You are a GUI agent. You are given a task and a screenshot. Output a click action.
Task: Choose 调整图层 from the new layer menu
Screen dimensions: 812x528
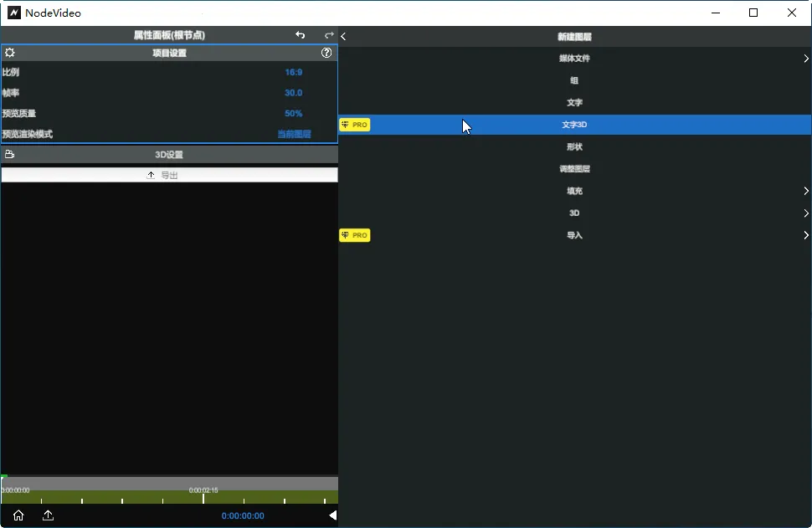574,168
